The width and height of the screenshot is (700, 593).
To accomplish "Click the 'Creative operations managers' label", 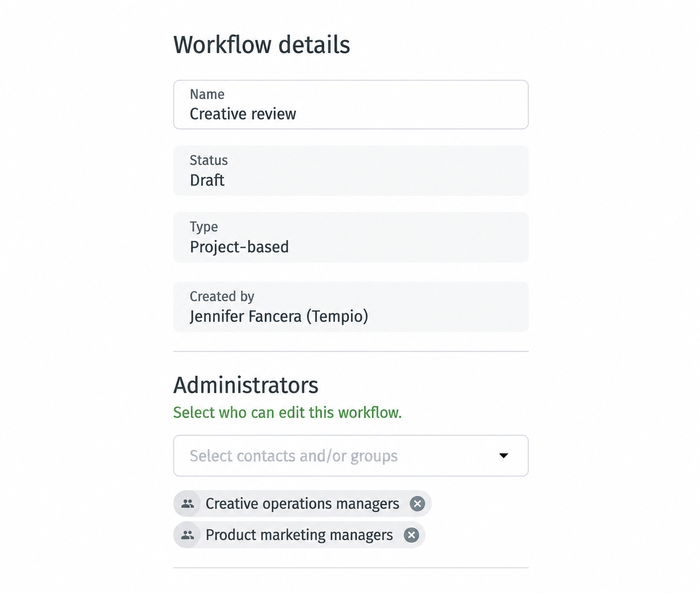I will [x=302, y=504].
